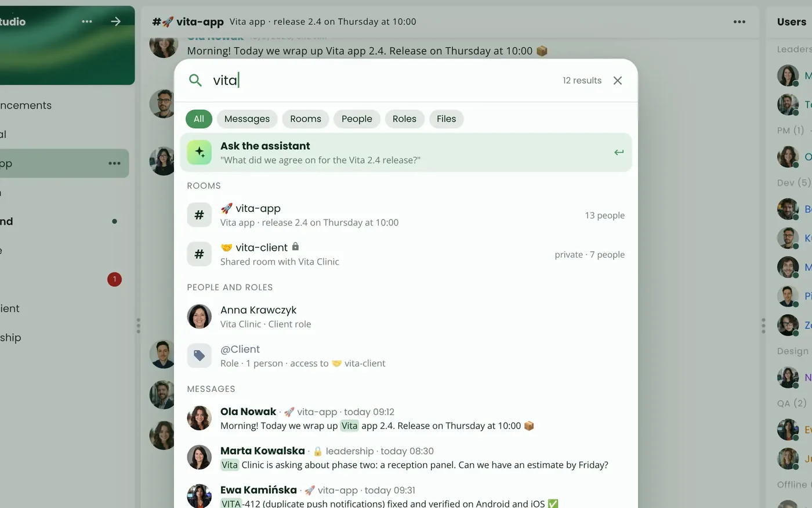Open three-dots menu in the studio banner
Screen dimensions: 812x508
[87, 21]
